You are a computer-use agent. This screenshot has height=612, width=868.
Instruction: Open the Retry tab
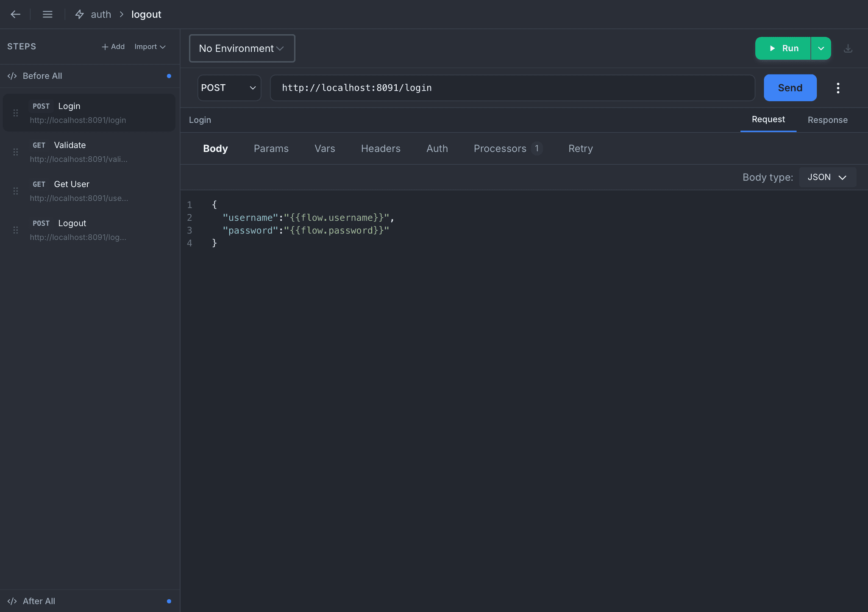tap(581, 149)
